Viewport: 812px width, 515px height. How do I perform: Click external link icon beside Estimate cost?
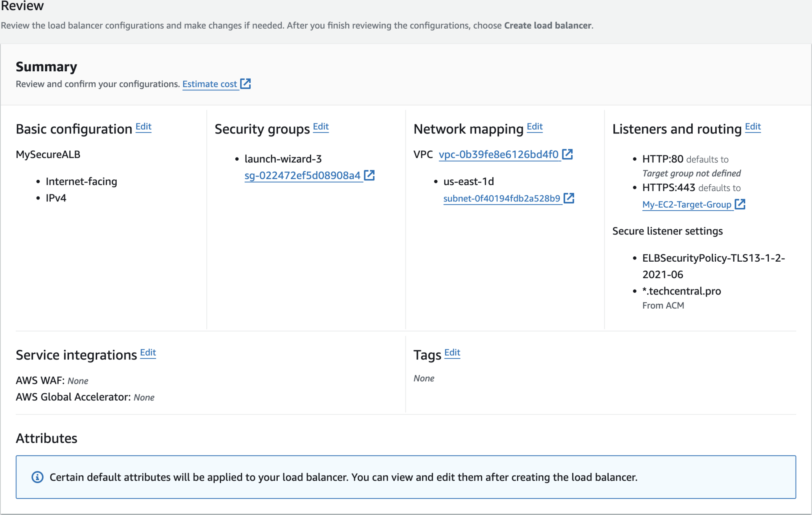point(246,84)
